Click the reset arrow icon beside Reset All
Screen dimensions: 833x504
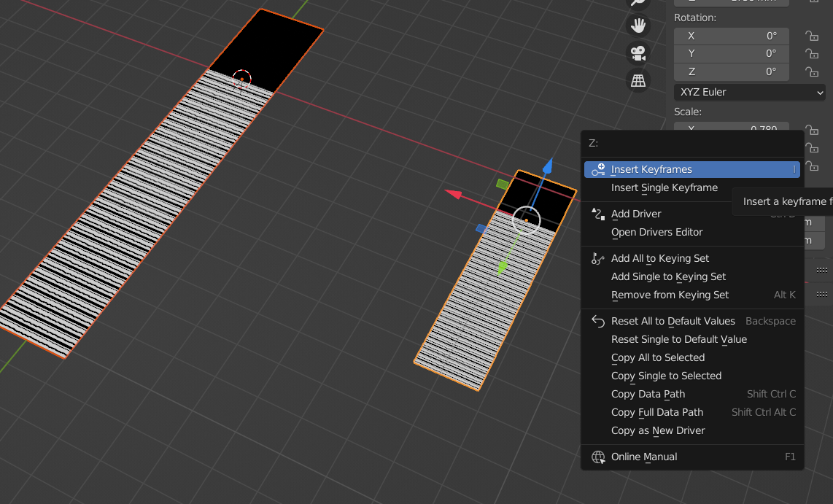pyautogui.click(x=597, y=321)
